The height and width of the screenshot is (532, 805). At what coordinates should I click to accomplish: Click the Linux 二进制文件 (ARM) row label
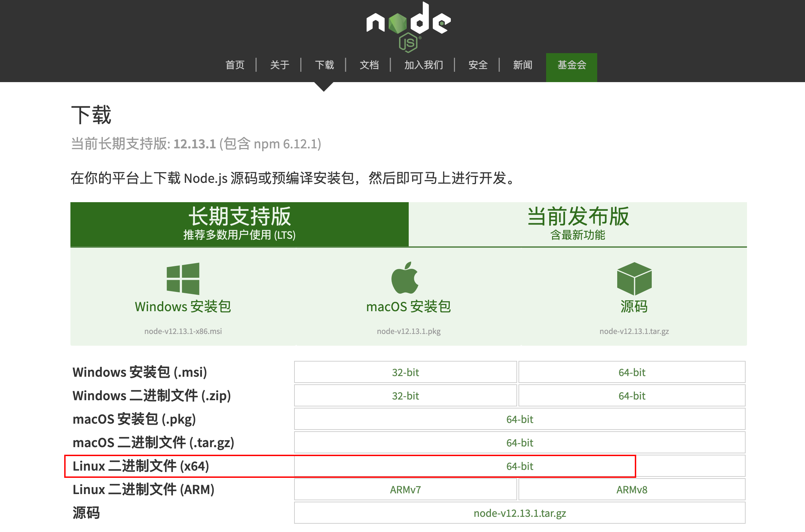coord(144,490)
